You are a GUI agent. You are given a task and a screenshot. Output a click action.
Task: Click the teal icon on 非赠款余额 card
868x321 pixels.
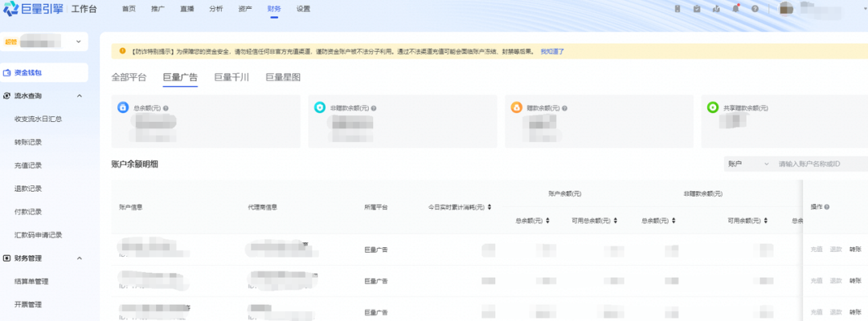coord(319,108)
